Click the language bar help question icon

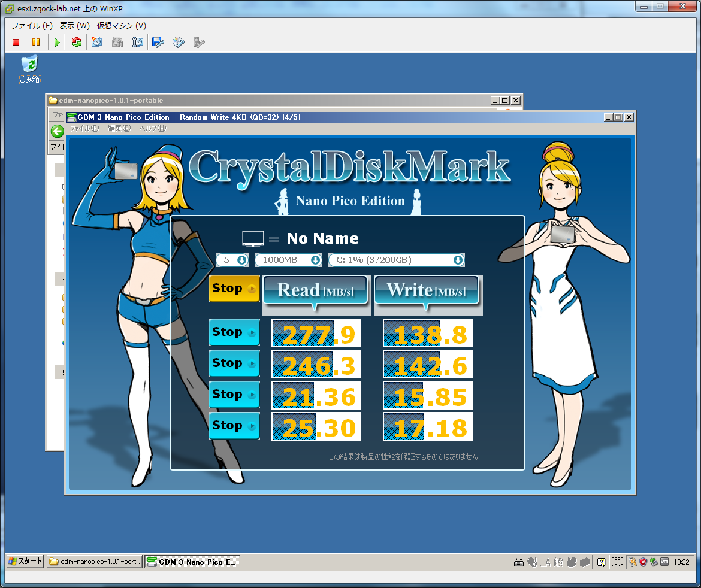(602, 562)
